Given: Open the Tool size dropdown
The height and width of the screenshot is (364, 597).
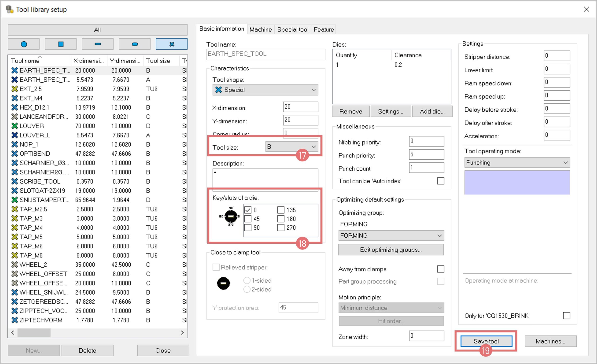Looking at the screenshot, I should pyautogui.click(x=292, y=147).
